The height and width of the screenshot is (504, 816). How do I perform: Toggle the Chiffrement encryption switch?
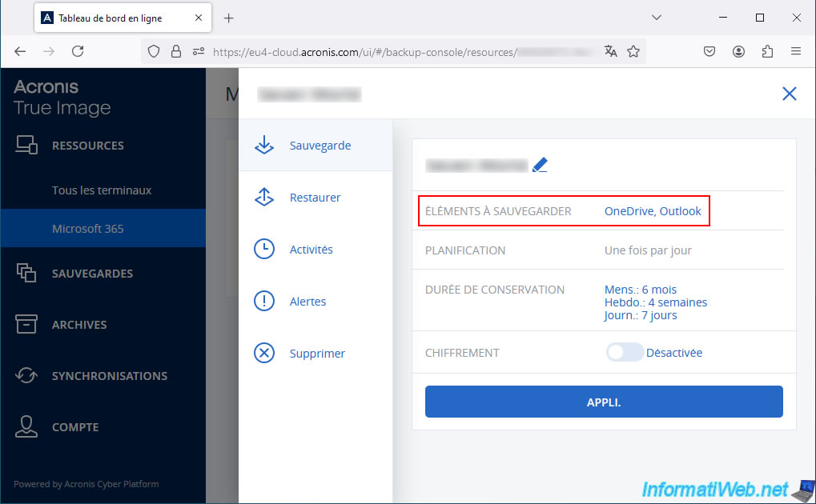coord(625,352)
